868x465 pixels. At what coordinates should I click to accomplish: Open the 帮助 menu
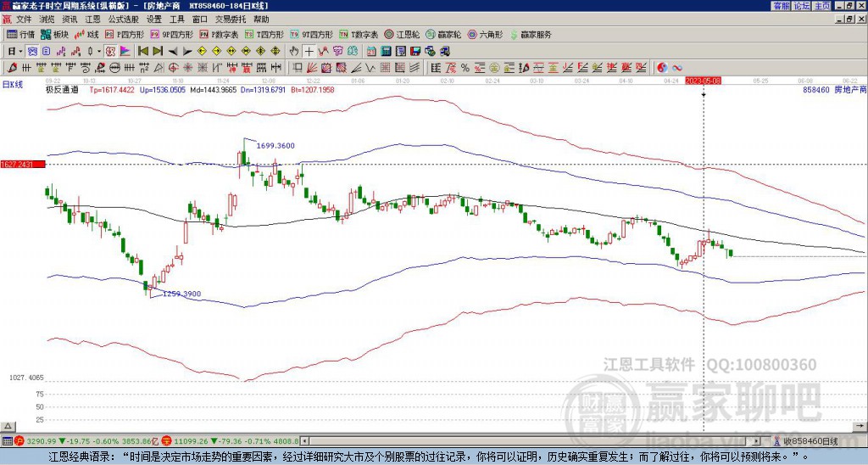coord(261,20)
